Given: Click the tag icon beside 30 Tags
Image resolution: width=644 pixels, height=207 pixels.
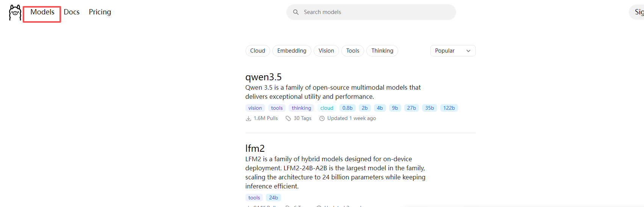Looking at the screenshot, I should [288, 118].
